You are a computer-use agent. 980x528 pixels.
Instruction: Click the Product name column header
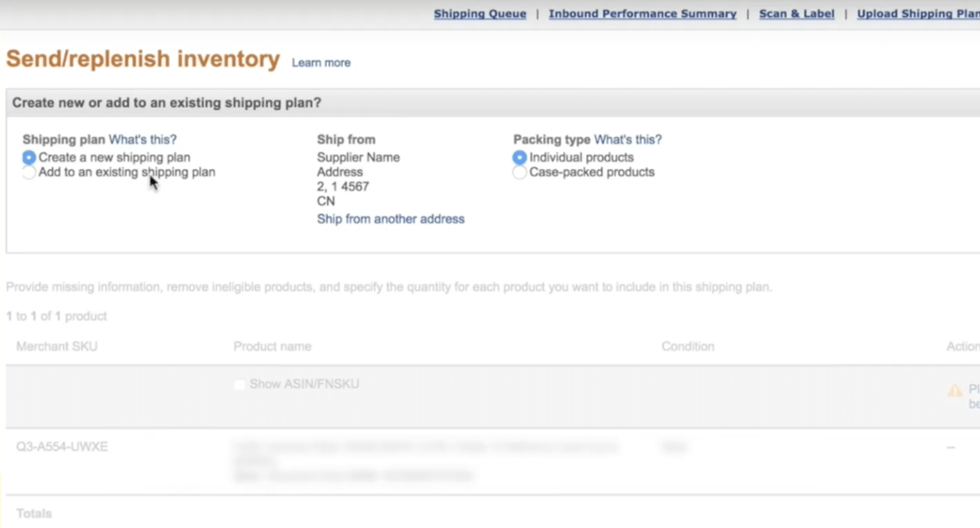point(272,346)
